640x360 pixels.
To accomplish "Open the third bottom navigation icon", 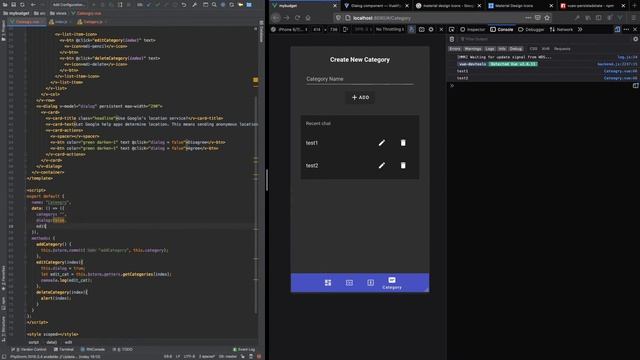I will pyautogui.click(x=371, y=282).
